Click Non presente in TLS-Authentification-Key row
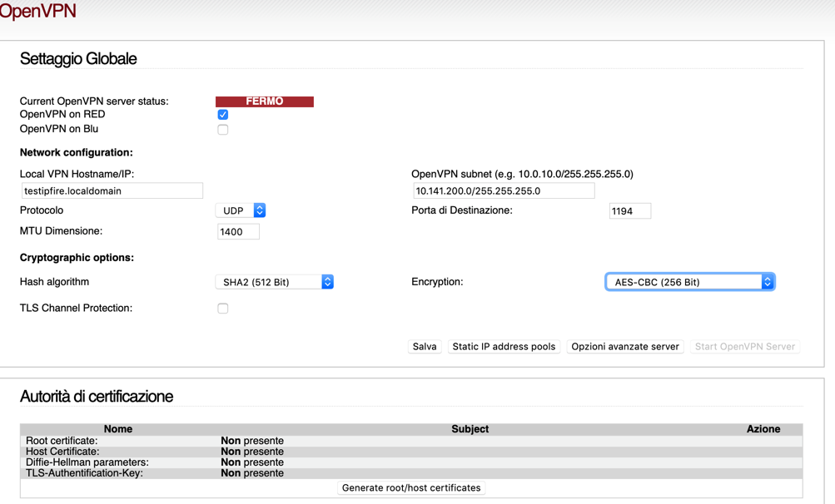The height and width of the screenshot is (504, 835). pyautogui.click(x=252, y=472)
